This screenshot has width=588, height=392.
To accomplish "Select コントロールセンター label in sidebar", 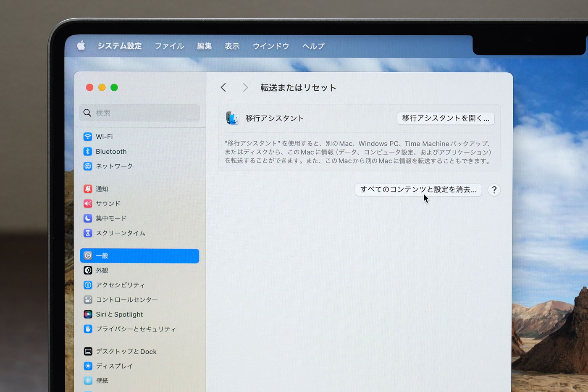I will [x=127, y=300].
